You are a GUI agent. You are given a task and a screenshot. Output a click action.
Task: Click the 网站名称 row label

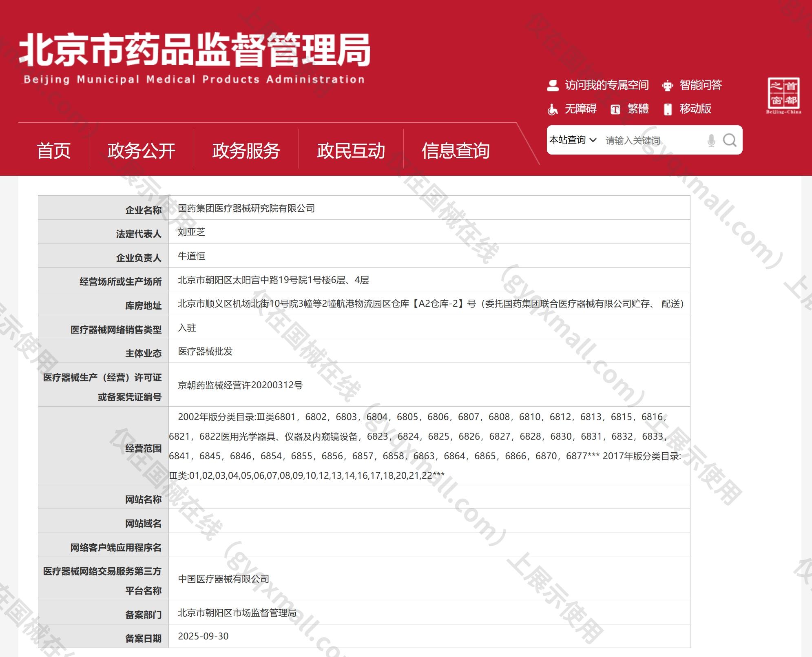144,499
